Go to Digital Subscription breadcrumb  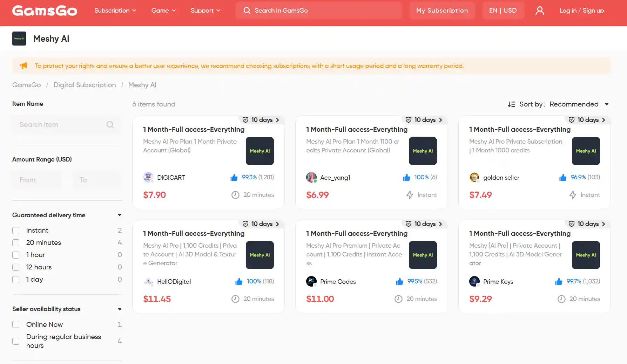point(85,85)
